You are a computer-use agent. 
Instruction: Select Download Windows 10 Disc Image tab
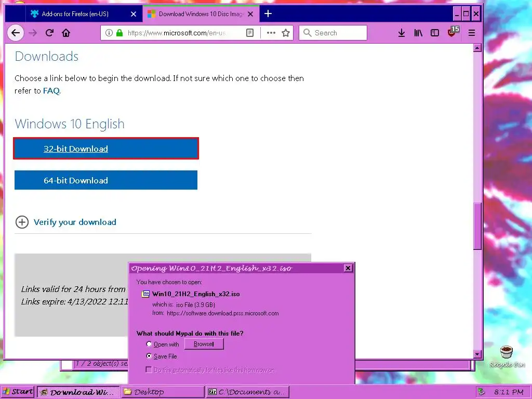click(201, 14)
